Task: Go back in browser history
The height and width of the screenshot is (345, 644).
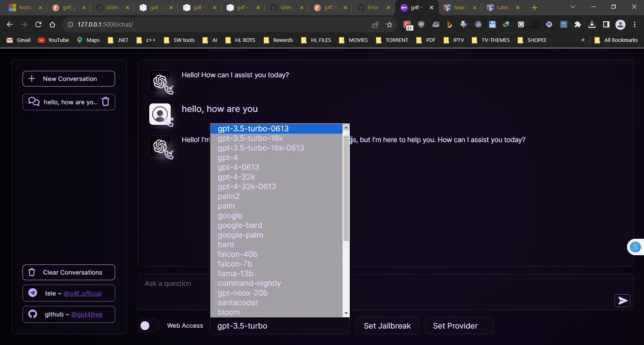Action: [x=10, y=25]
